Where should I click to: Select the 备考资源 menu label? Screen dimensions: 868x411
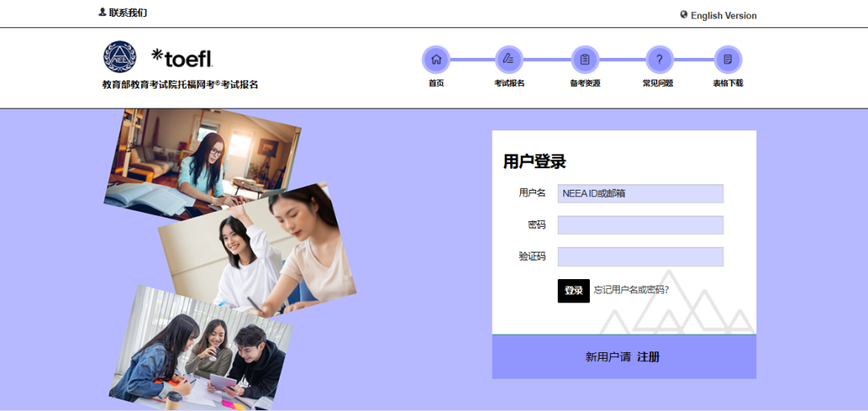click(585, 83)
